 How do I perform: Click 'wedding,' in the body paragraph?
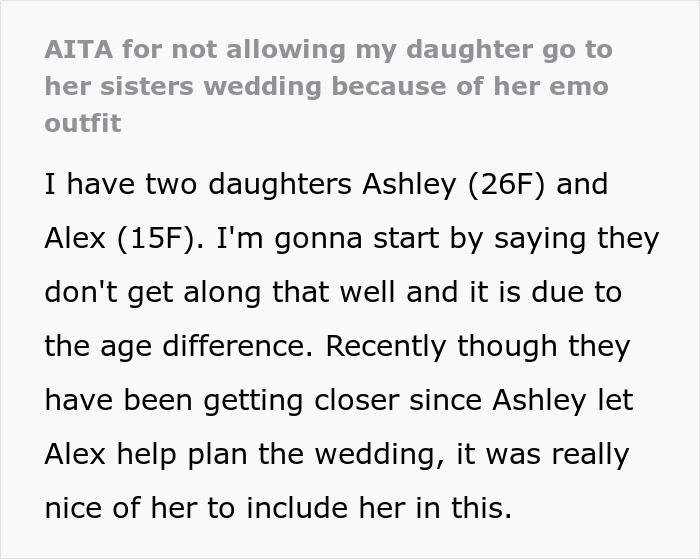coord(380,455)
